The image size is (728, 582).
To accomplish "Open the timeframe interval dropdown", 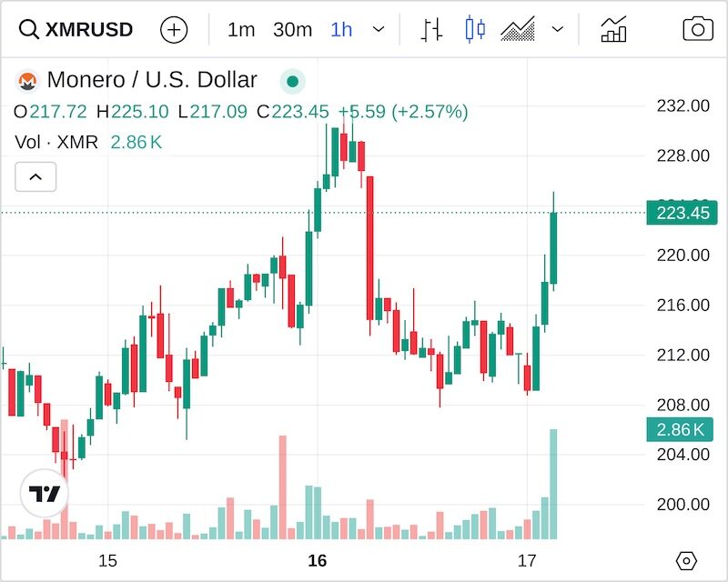I will (x=379, y=29).
